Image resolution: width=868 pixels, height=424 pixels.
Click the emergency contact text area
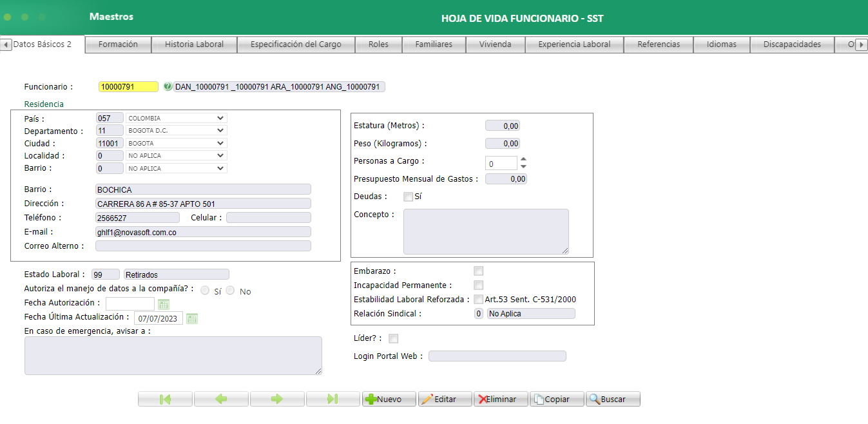[173, 356]
